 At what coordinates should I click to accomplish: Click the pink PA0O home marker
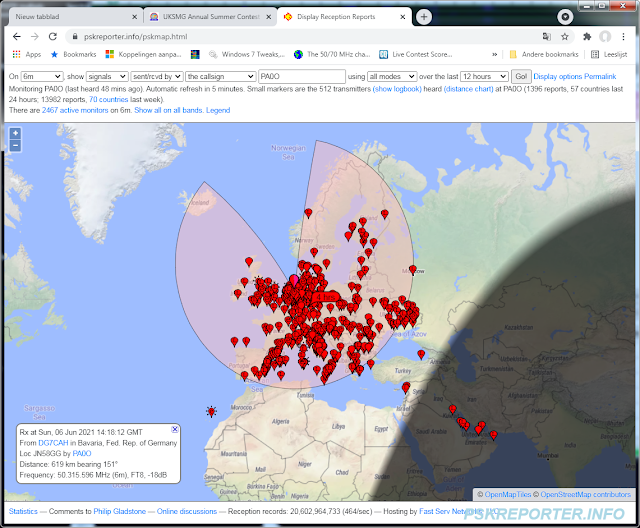294,280
